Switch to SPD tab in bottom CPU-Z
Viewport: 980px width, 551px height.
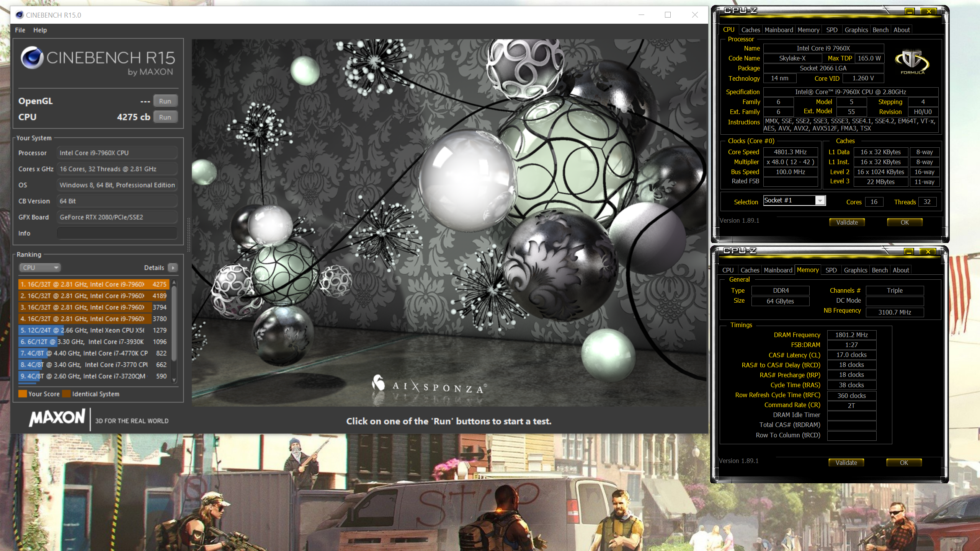click(831, 270)
